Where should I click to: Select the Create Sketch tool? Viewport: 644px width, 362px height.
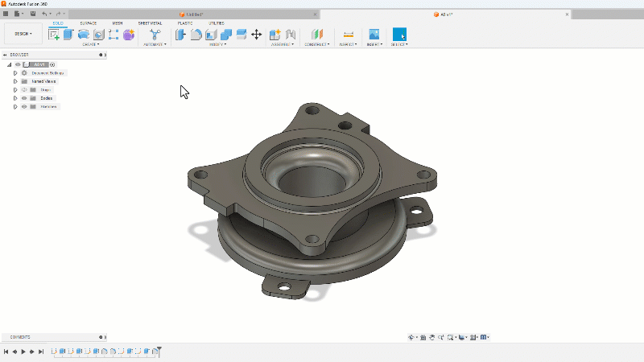(x=54, y=35)
